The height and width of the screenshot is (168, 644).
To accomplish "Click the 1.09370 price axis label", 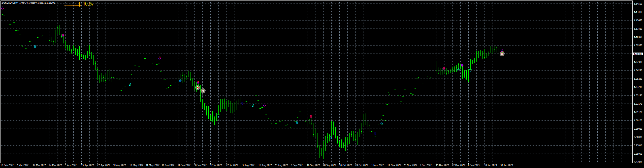I will pyautogui.click(x=638, y=45).
